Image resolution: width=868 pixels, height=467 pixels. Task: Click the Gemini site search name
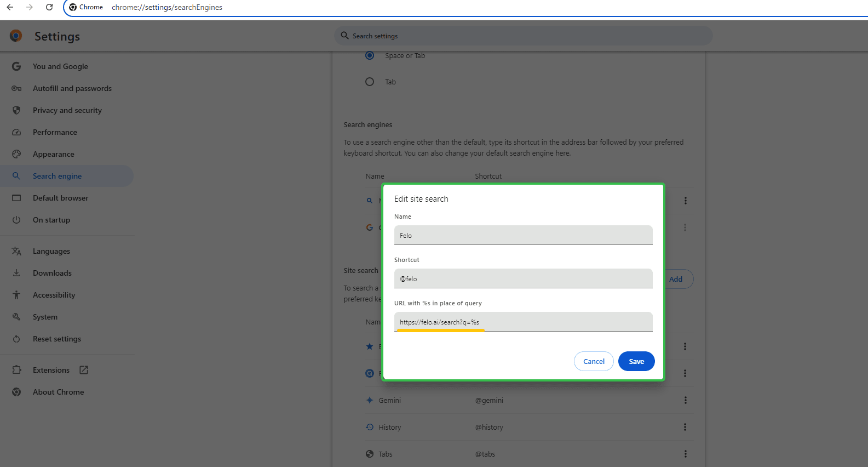[x=389, y=400]
